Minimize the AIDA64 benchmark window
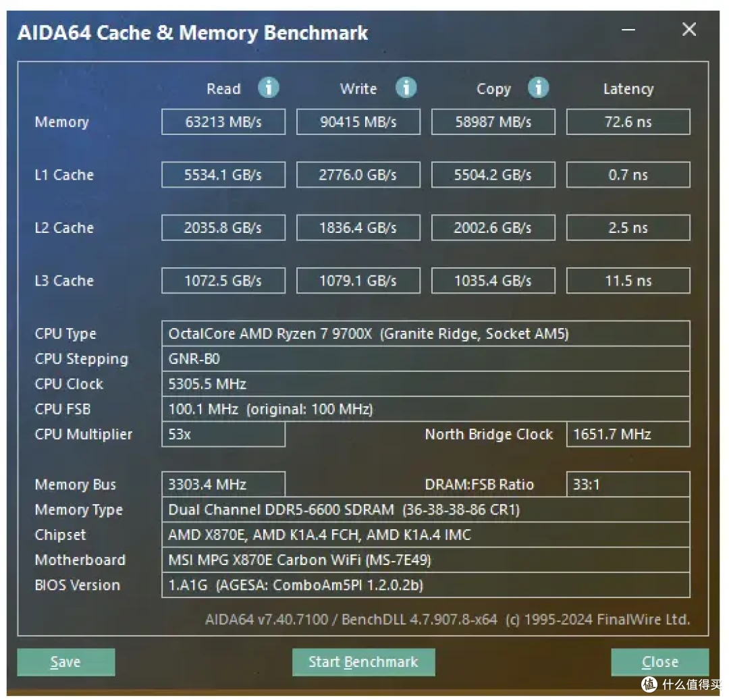Image resolution: width=729 pixels, height=700 pixels. click(x=628, y=30)
